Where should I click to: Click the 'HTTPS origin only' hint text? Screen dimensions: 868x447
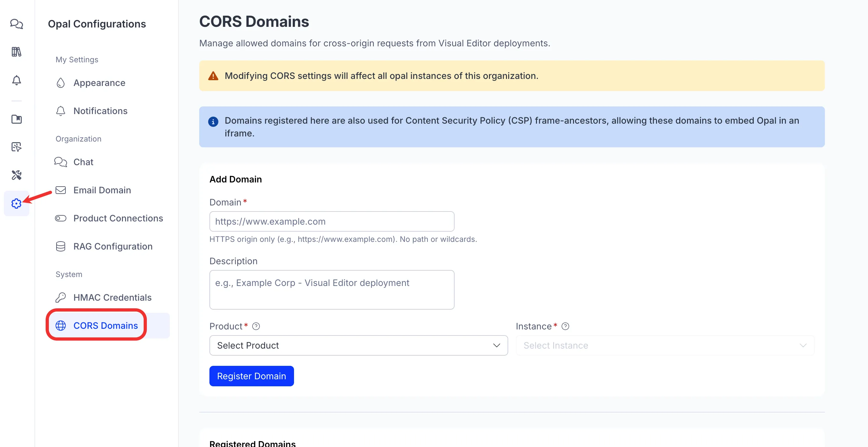343,239
